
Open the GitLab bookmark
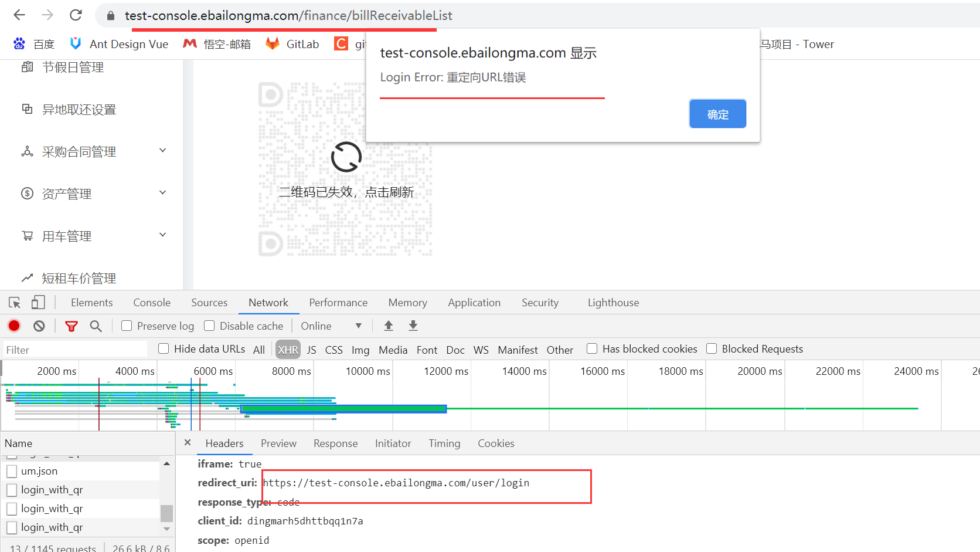point(292,44)
